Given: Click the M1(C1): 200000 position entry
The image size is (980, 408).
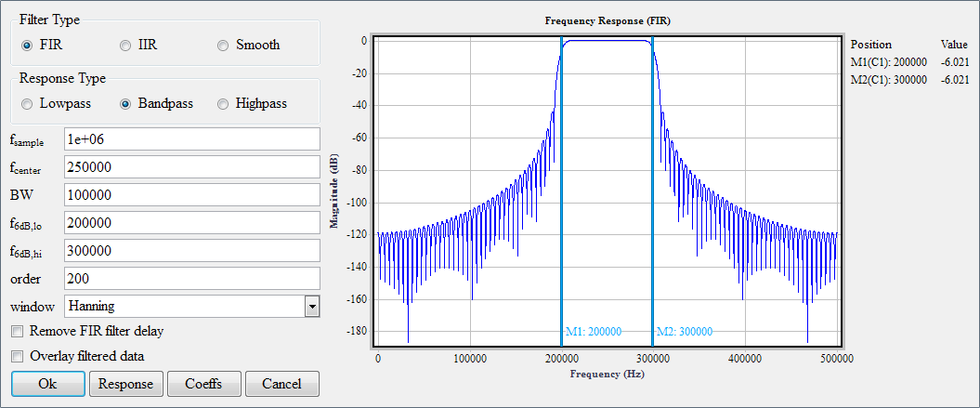Looking at the screenshot, I should point(889,62).
